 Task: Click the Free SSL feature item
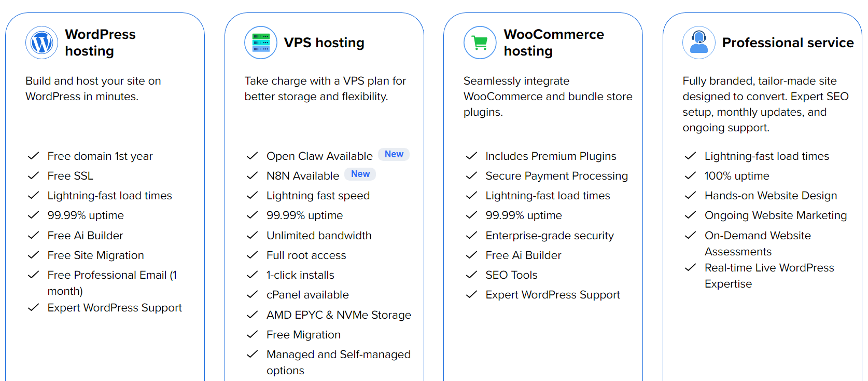pos(70,175)
